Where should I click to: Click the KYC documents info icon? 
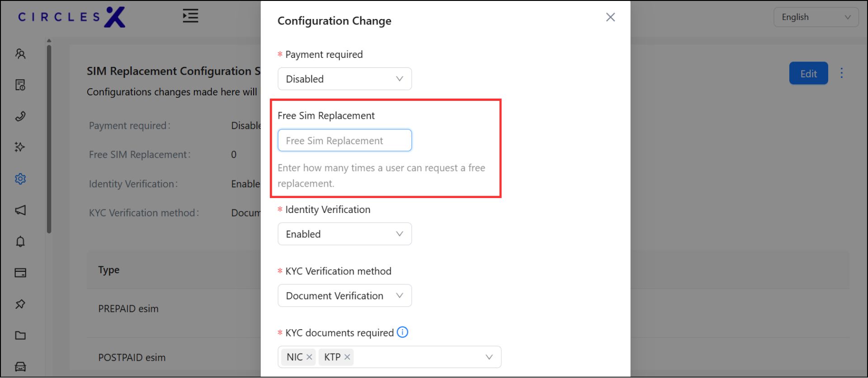pyautogui.click(x=402, y=332)
